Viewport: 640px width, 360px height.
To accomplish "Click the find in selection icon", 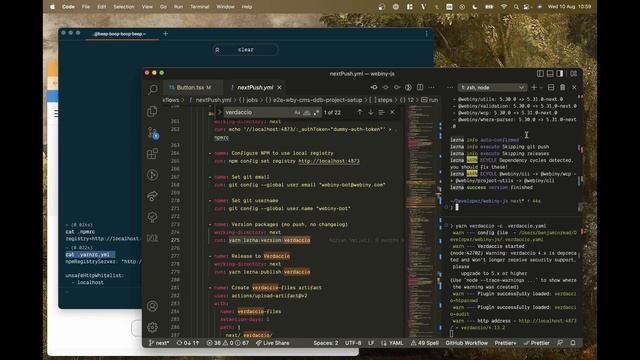I will [x=381, y=112].
